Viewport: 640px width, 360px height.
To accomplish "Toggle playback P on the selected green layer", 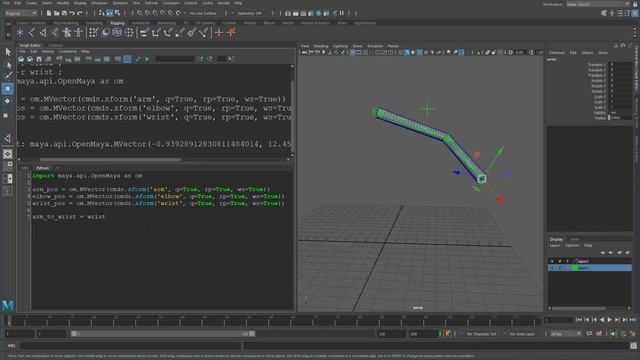I will point(560,268).
